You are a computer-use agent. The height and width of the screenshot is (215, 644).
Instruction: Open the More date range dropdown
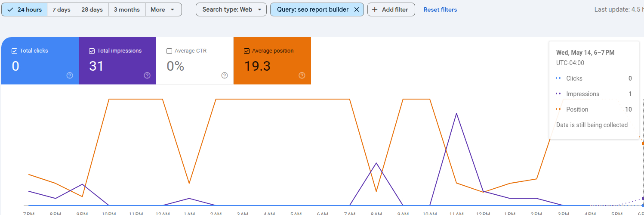[x=163, y=9]
